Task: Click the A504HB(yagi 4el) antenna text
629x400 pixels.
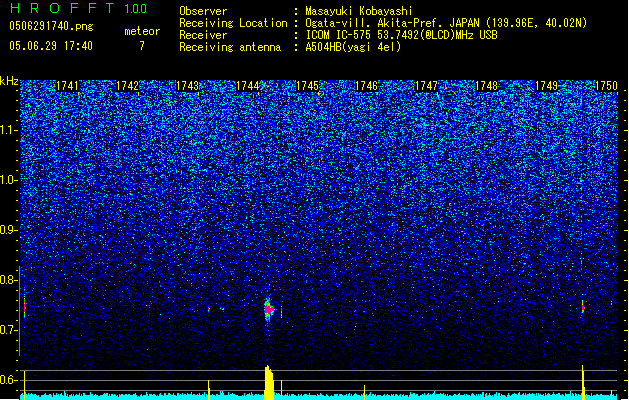Action: click(353, 47)
